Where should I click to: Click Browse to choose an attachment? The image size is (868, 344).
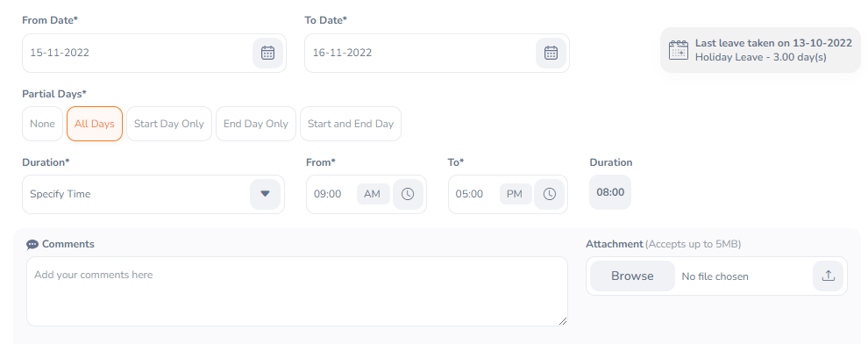pos(632,276)
